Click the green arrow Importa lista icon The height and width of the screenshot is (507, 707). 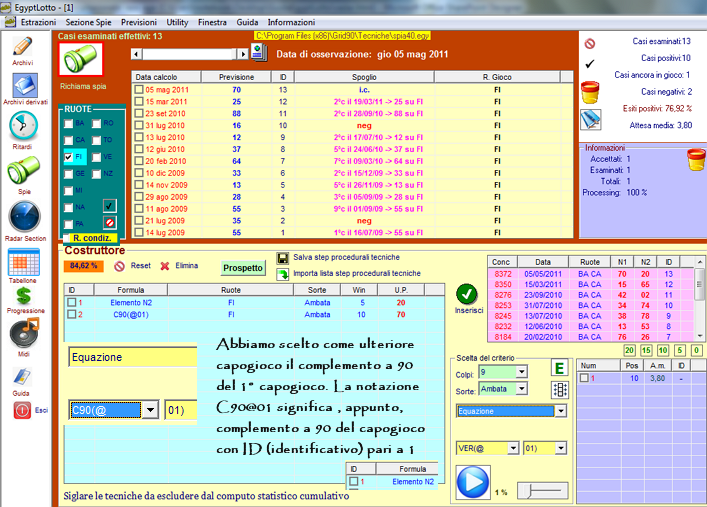coord(283,274)
